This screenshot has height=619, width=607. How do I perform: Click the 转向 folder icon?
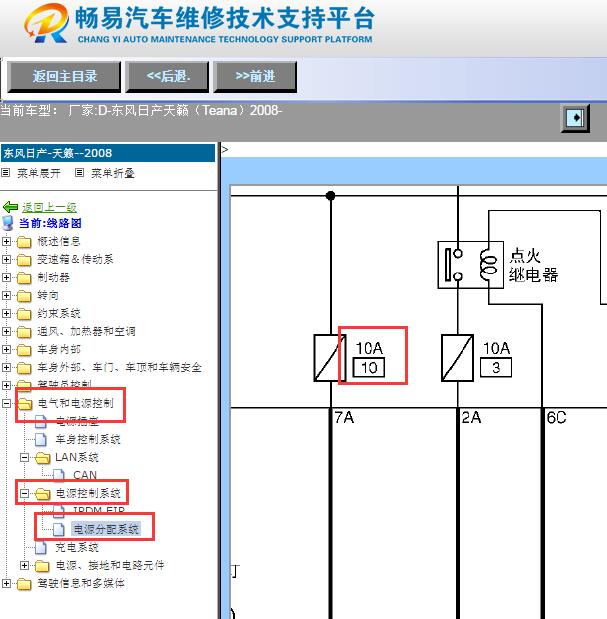pos(24,296)
